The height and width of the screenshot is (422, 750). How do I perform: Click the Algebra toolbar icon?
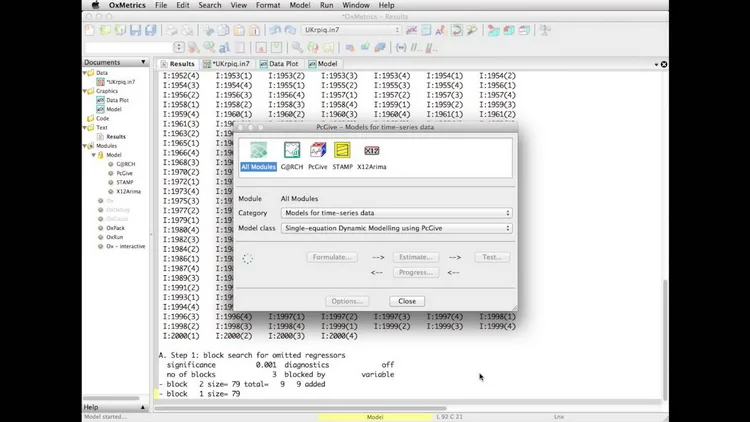pos(441,30)
